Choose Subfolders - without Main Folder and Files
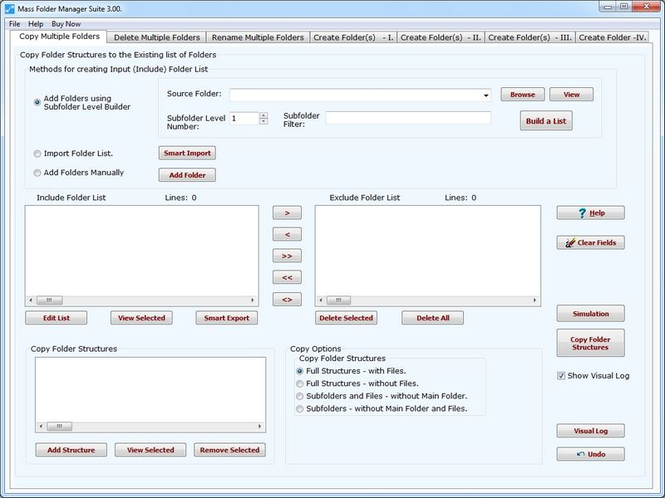This screenshot has width=665, height=498. tap(300, 409)
